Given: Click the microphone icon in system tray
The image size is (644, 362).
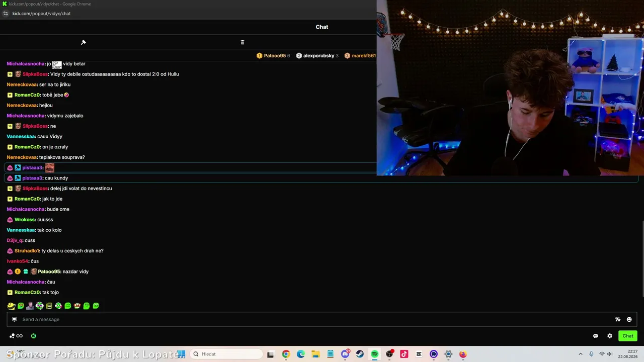Looking at the screenshot, I should (591, 354).
